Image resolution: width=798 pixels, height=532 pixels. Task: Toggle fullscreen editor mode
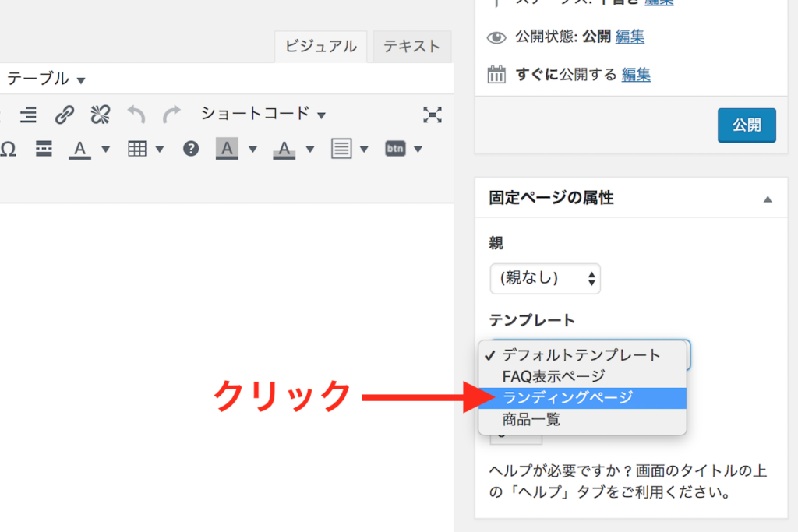coord(433,115)
